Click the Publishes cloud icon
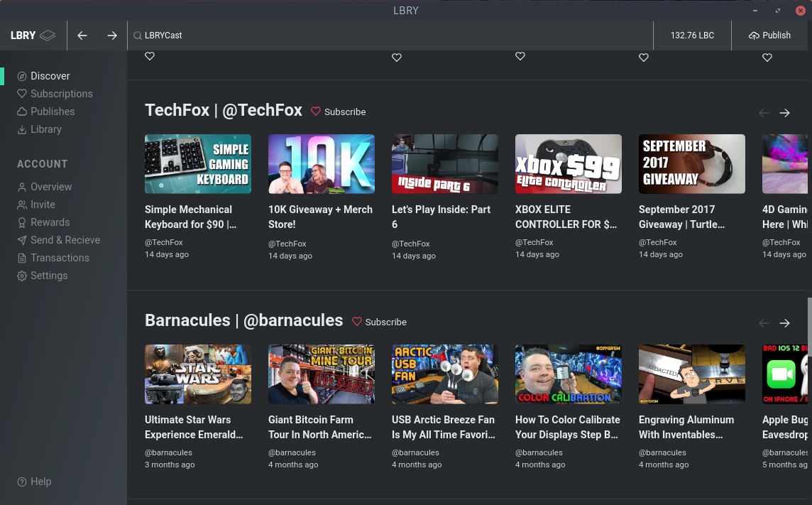The width and height of the screenshot is (812, 505). (x=22, y=112)
